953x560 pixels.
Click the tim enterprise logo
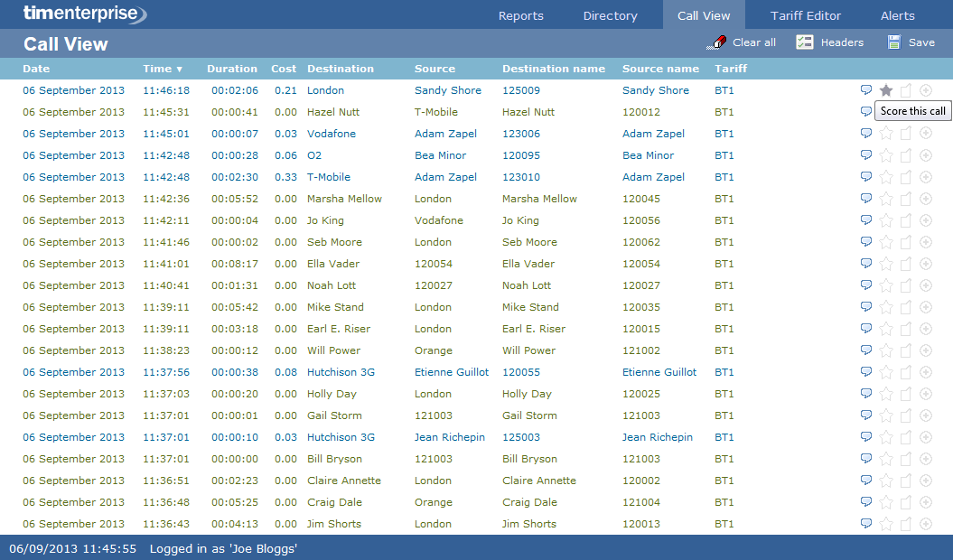tap(85, 14)
